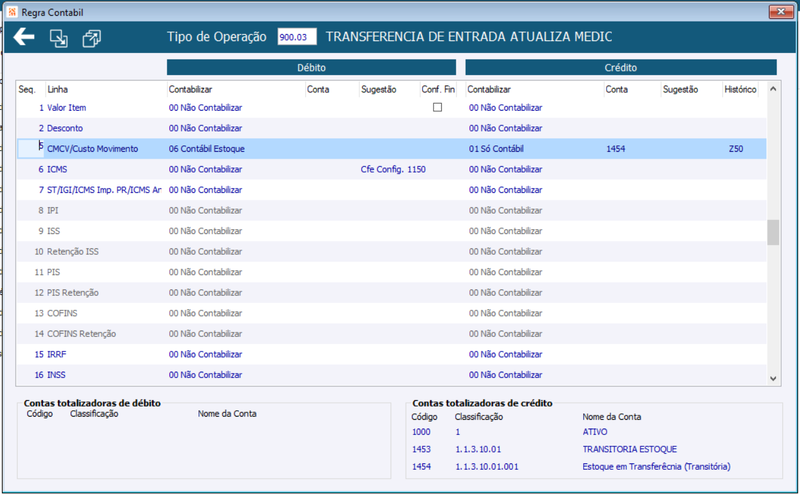800x495 pixels.
Task: Click the Regra Contabil title bar app icon
Action: pyautogui.click(x=12, y=12)
